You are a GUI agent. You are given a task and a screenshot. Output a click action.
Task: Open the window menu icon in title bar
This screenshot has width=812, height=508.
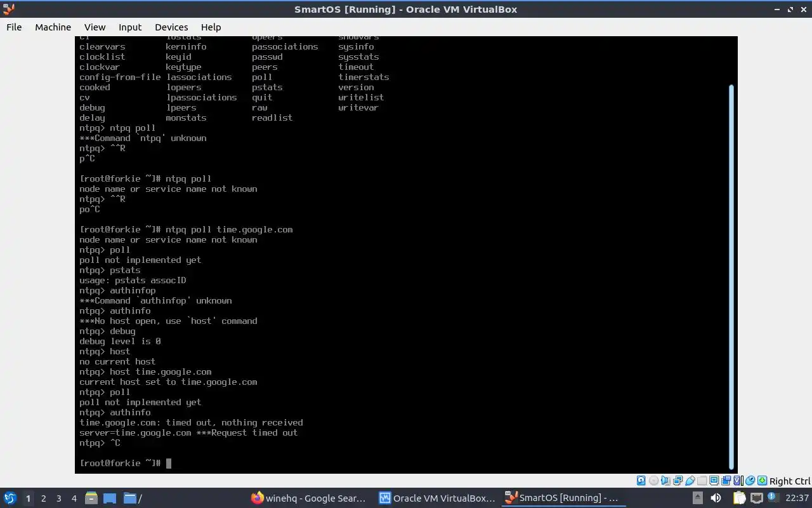9,9
